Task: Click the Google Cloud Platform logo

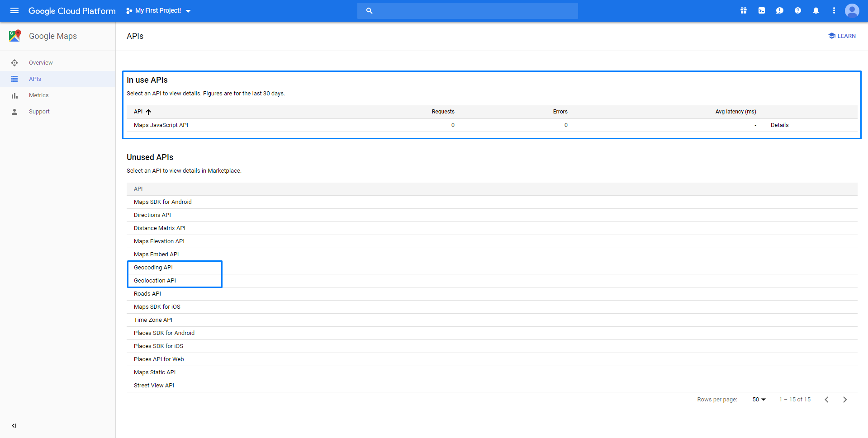Action: [x=72, y=11]
